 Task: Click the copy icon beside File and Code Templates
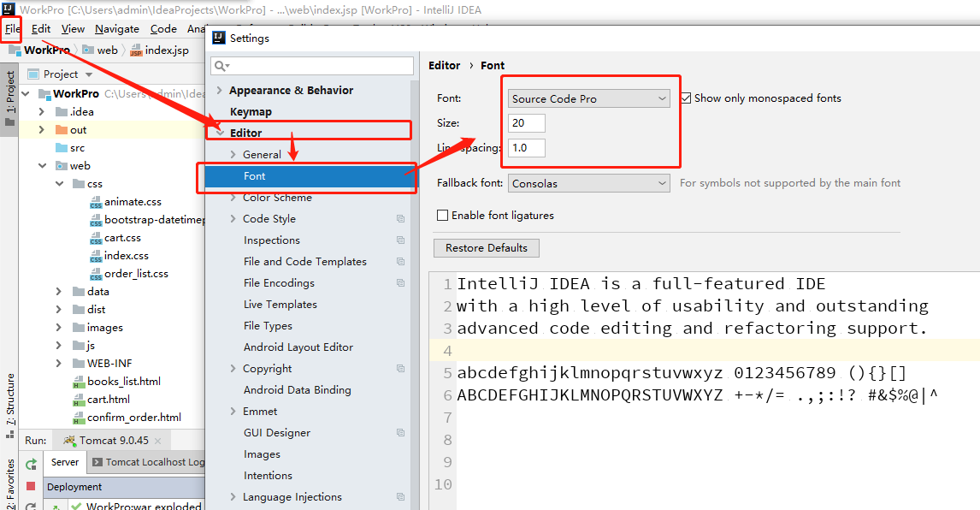400,262
